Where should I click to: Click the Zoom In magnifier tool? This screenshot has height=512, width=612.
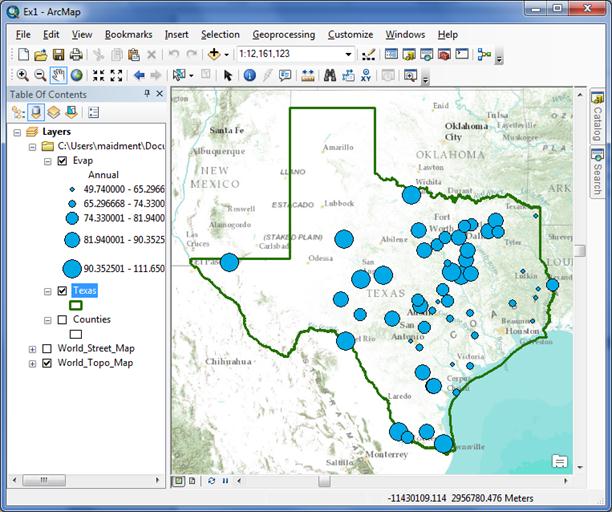point(22,75)
